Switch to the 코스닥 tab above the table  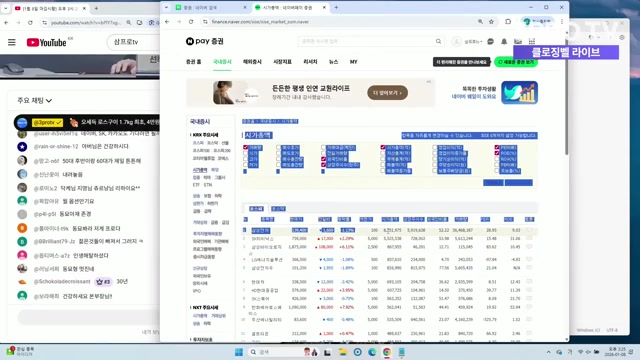click(x=278, y=209)
